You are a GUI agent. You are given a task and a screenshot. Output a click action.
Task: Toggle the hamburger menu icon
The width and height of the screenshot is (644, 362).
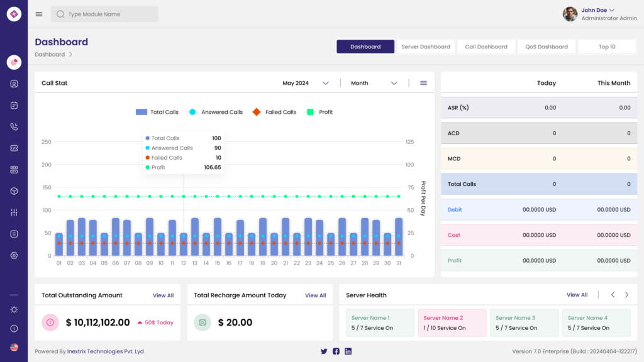click(x=39, y=14)
